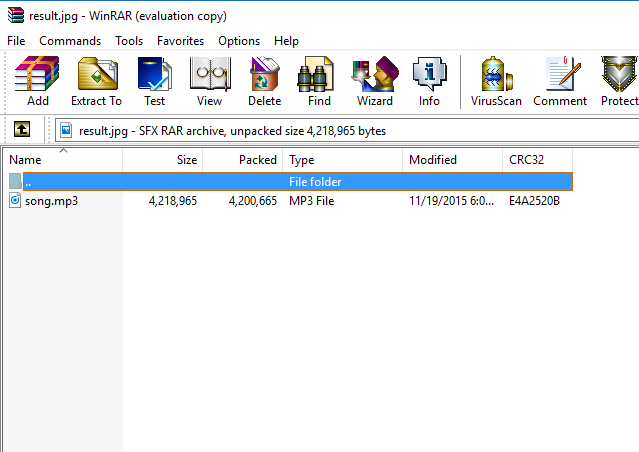Sort by Packed column header
Screen dimensions: 639x452
click(x=242, y=160)
